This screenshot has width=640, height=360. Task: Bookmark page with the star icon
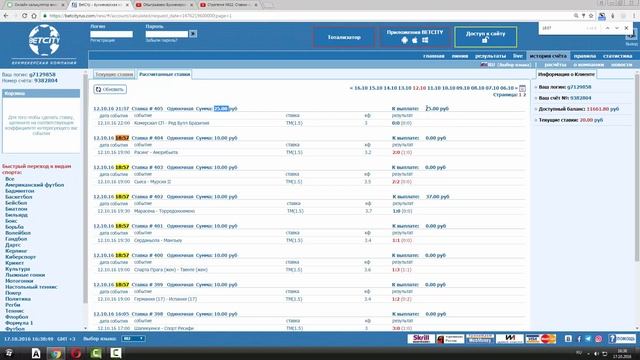[x=591, y=16]
